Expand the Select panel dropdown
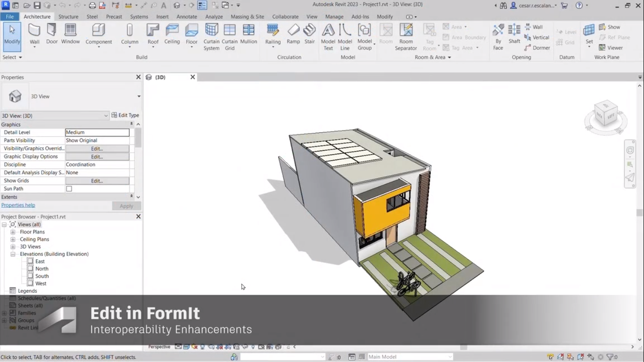Screen dimensions: 644x362 pos(12,57)
